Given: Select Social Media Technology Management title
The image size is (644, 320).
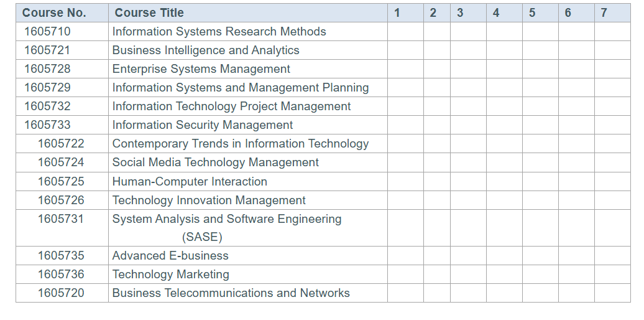Looking at the screenshot, I should (x=215, y=162).
